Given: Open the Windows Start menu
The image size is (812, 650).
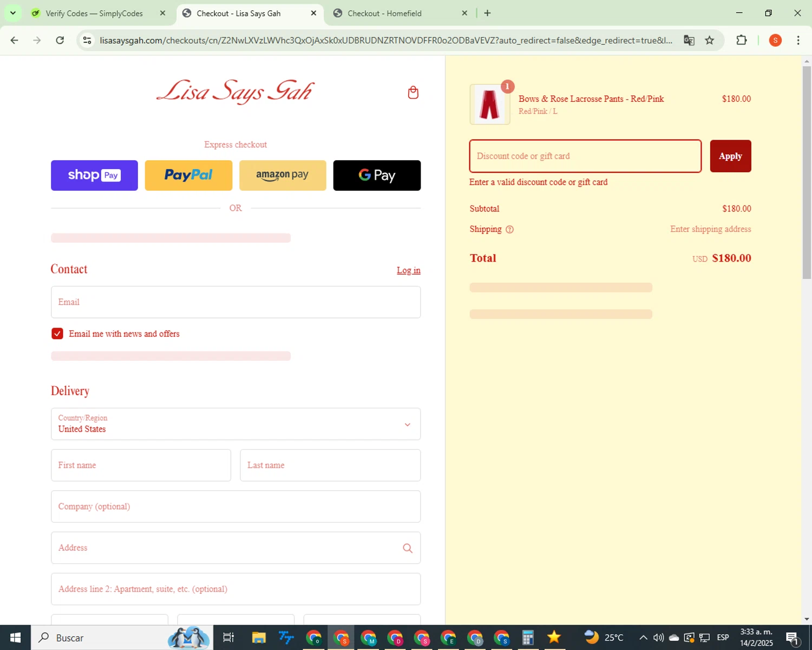Looking at the screenshot, I should click(15, 638).
